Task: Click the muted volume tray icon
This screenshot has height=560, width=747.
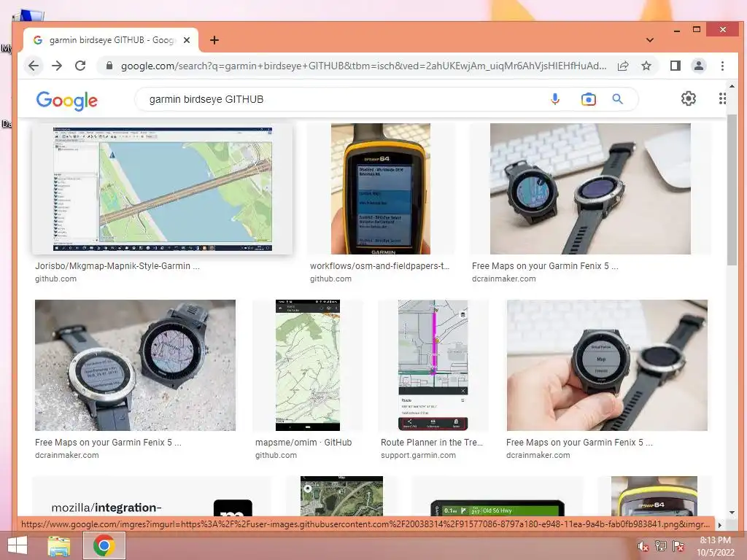Action: 643,547
